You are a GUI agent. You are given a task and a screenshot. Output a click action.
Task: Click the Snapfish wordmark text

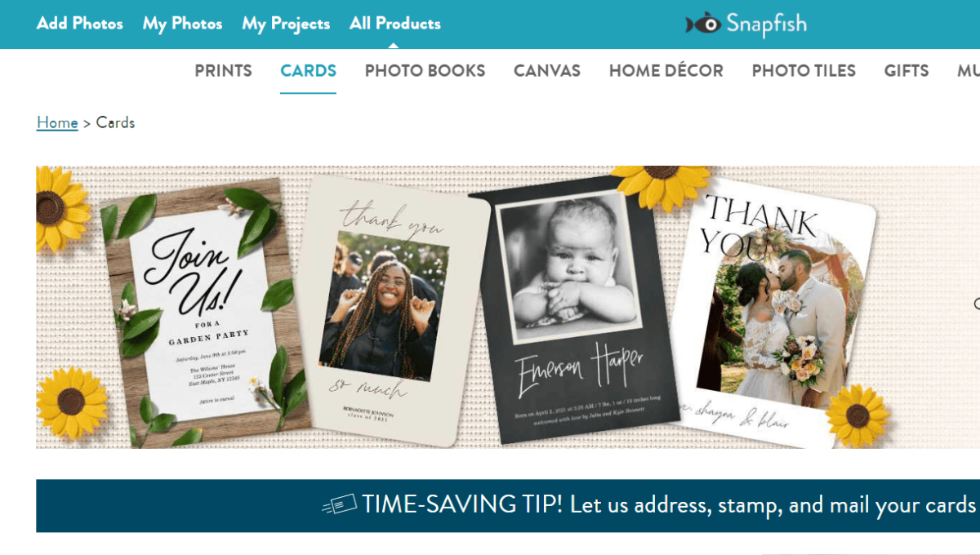click(766, 24)
